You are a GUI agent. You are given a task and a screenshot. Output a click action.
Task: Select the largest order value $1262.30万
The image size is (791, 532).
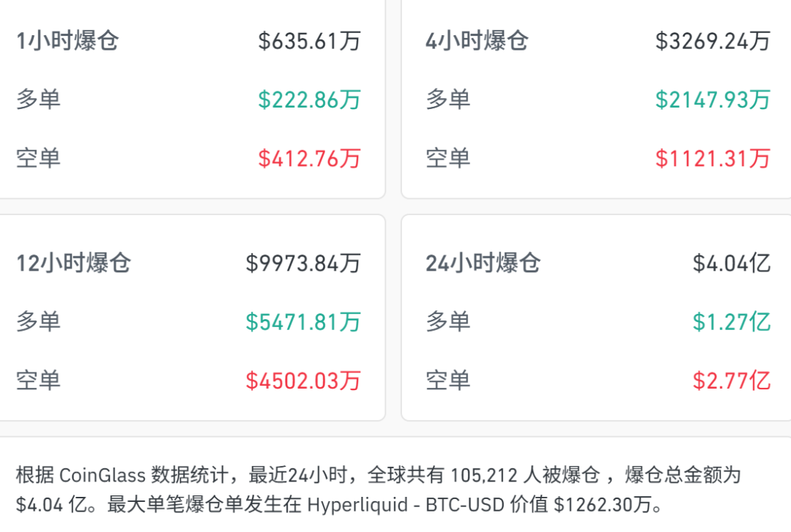605,505
